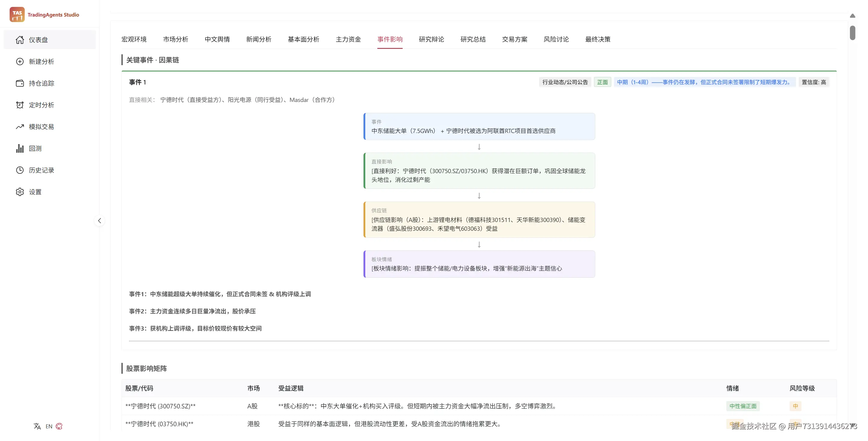Click the 事件3：获机构上调评级 summary line

(195, 328)
